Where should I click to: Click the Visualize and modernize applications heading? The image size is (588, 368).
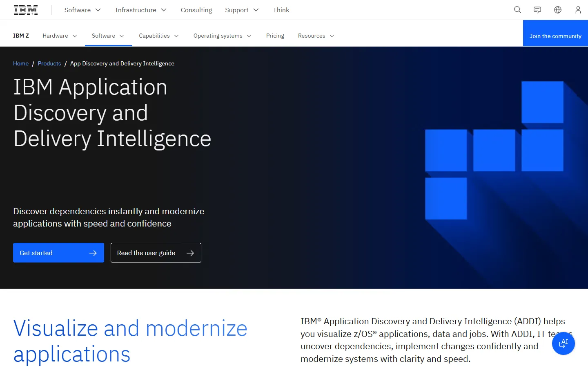coord(130,341)
